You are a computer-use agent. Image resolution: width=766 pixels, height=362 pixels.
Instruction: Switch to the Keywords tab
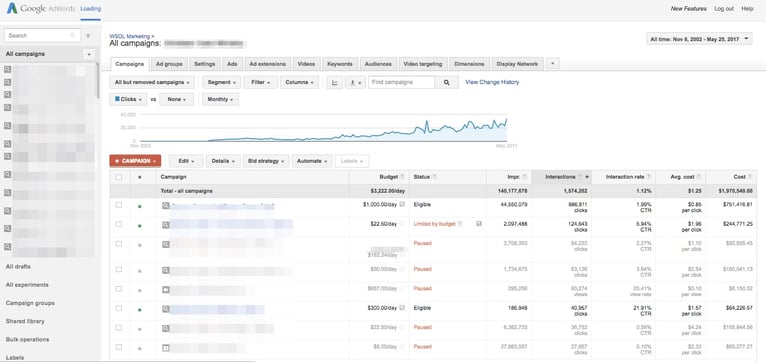click(x=340, y=64)
